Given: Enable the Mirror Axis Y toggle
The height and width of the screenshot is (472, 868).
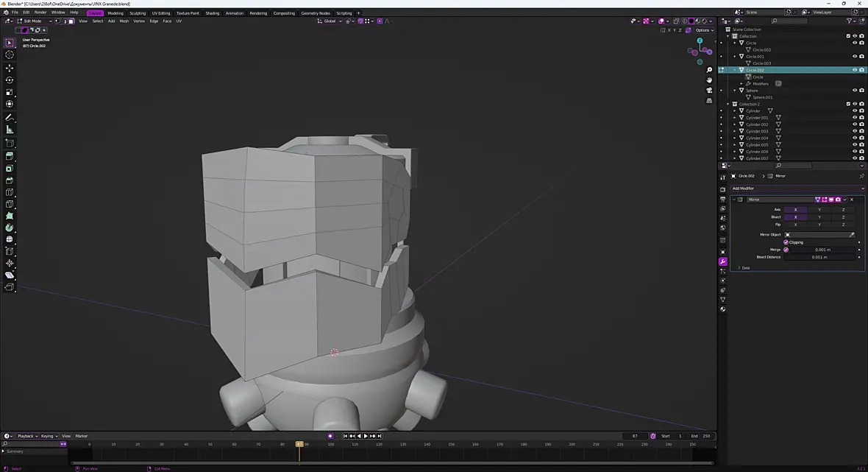Looking at the screenshot, I should click(x=819, y=209).
